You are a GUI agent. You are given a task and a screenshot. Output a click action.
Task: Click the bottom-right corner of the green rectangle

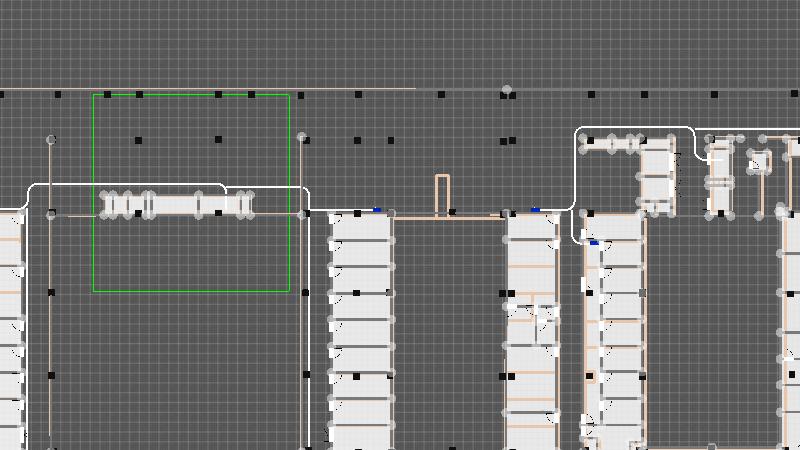coord(289,291)
